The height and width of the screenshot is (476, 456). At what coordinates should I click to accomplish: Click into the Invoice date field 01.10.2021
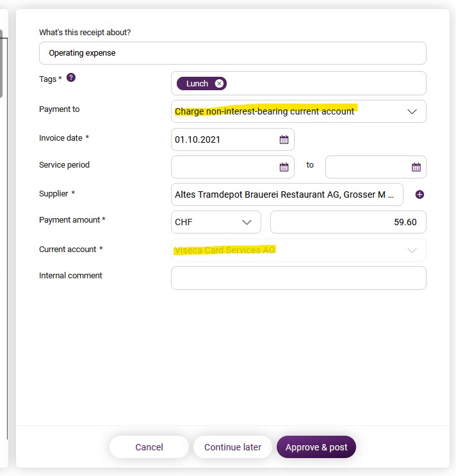pyautogui.click(x=225, y=139)
